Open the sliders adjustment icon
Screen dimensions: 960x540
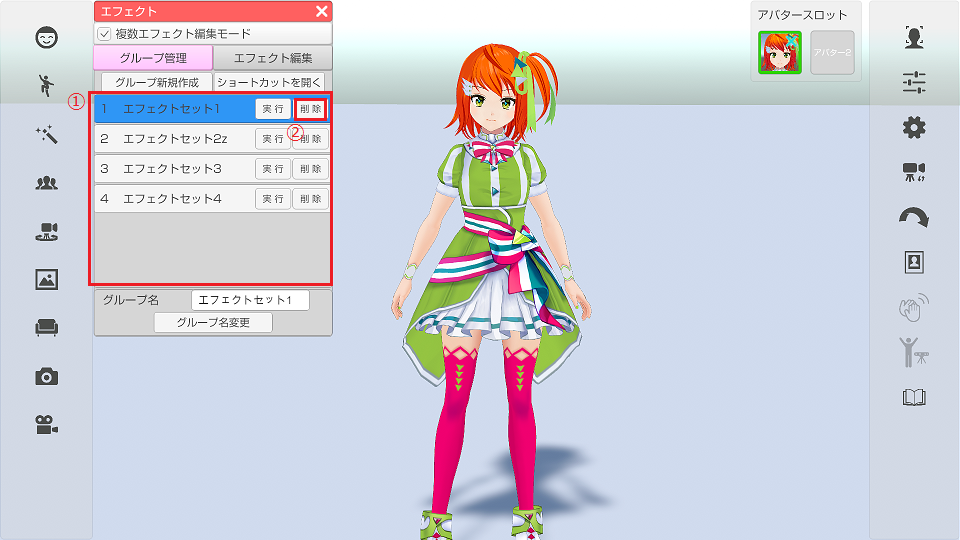click(914, 83)
